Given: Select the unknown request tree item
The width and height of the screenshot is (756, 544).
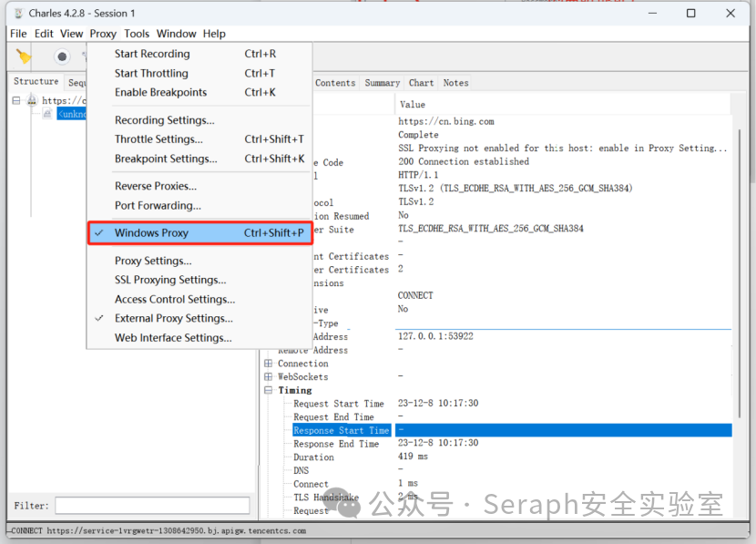Looking at the screenshot, I should [x=72, y=114].
